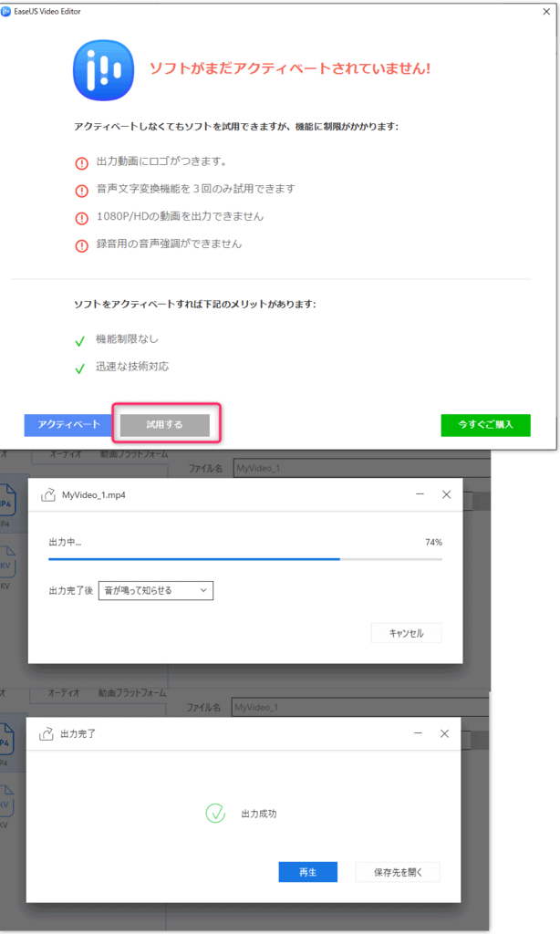Click the green 出力成功 success check icon
This screenshot has height=934, width=560.
pyautogui.click(x=215, y=814)
